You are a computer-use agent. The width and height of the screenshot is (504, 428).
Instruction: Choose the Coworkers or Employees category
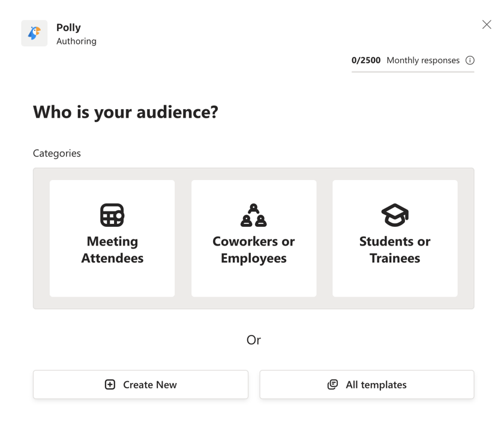253,238
